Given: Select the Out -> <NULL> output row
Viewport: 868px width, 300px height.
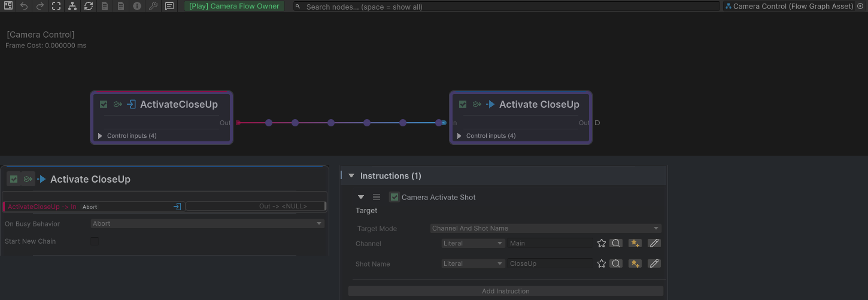Looking at the screenshot, I should 256,206.
